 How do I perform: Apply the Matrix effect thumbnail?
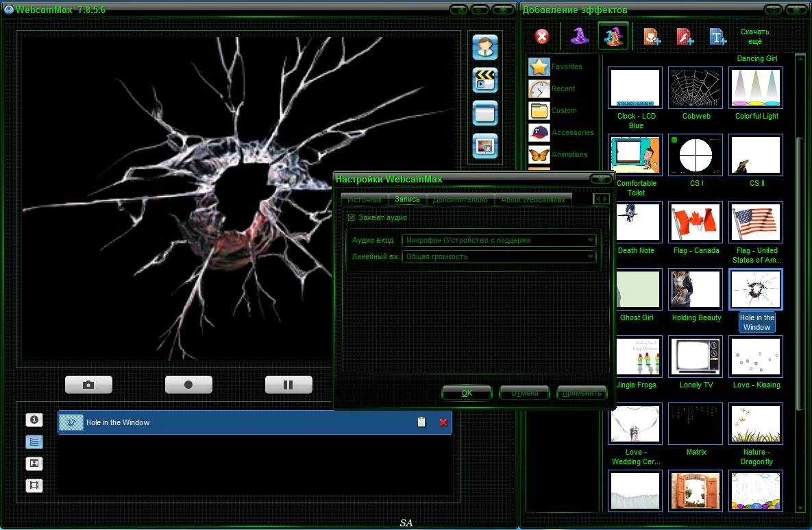point(696,424)
